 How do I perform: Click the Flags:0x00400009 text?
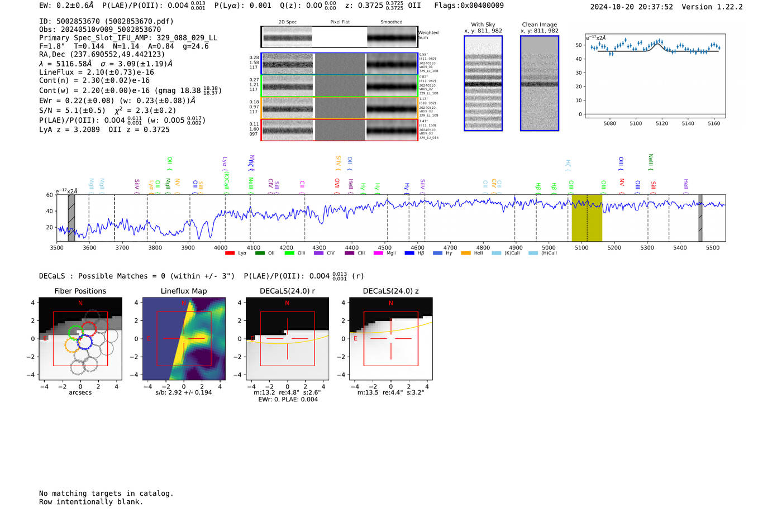(x=469, y=6)
